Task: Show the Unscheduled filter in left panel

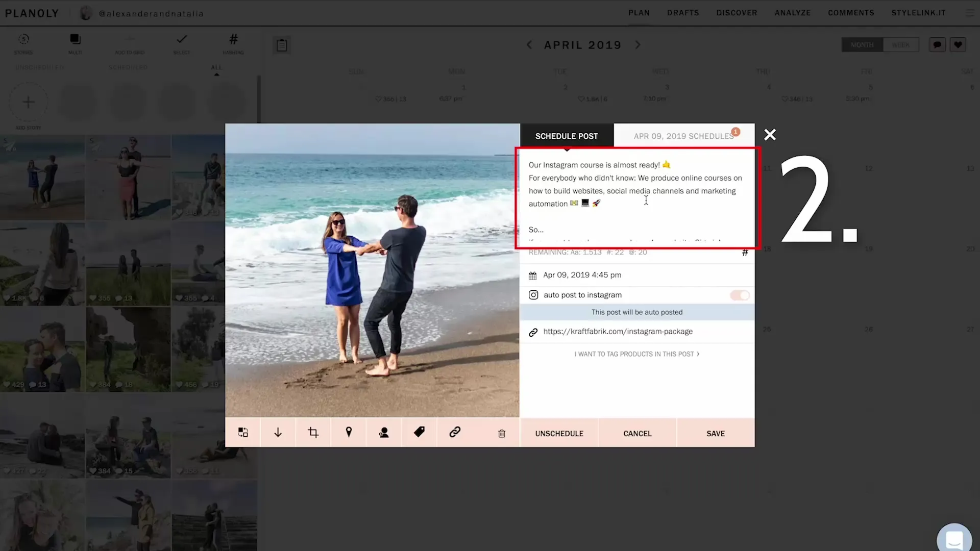Action: click(40, 67)
